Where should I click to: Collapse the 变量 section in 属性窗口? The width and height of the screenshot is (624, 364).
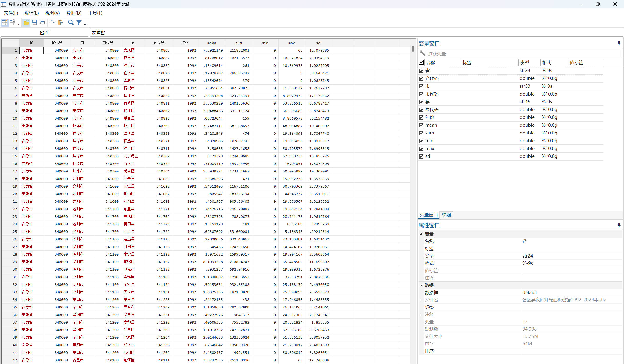pyautogui.click(x=421, y=234)
